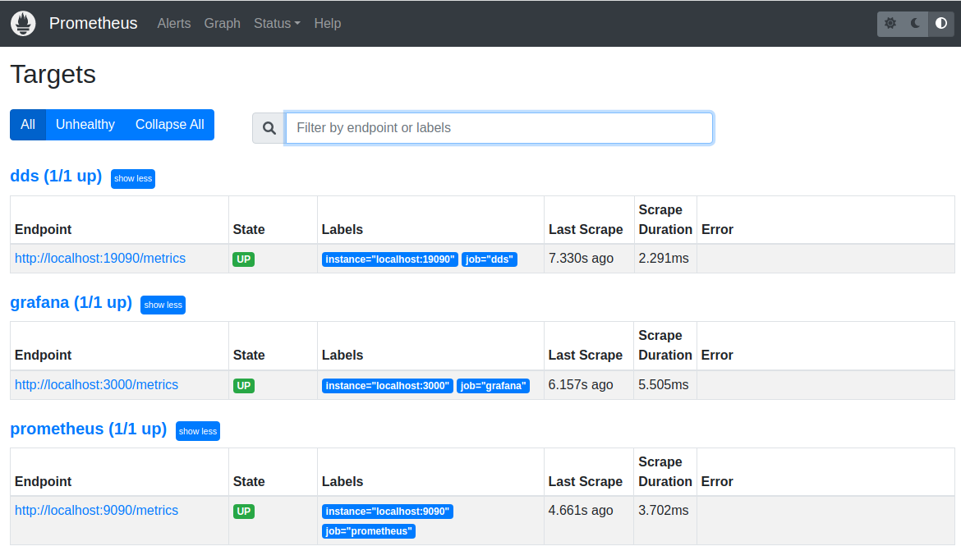Open the Help page

(327, 23)
